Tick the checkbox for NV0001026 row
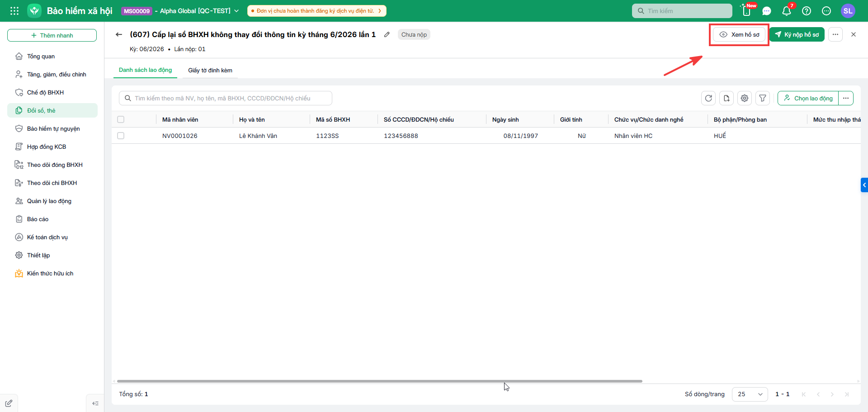The height and width of the screenshot is (412, 868). [x=121, y=136]
